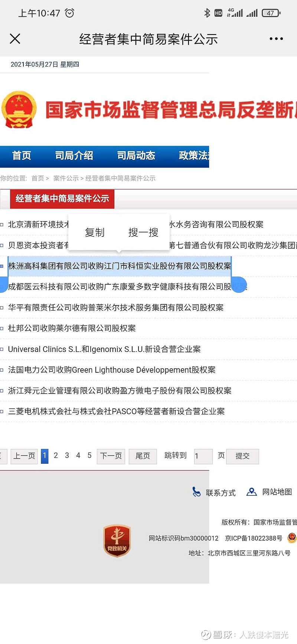The height and width of the screenshot is (644, 297).
Task: Tap the 京ICP备18022388号 record link
Action: pyautogui.click(x=254, y=538)
